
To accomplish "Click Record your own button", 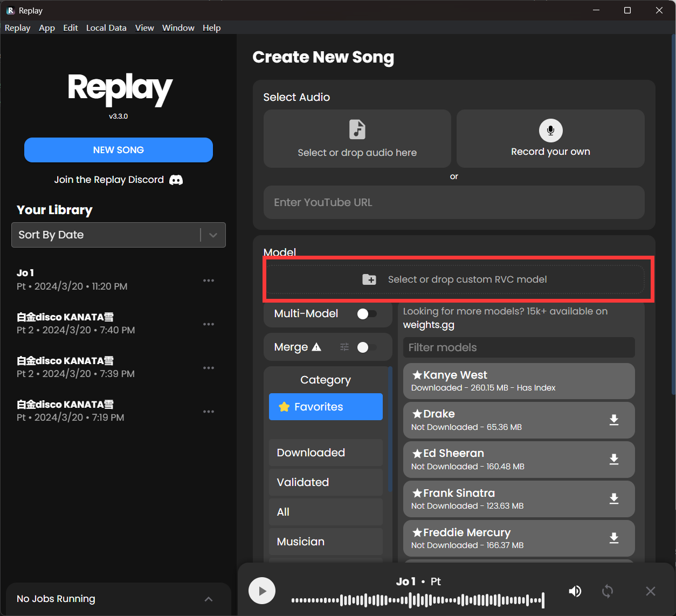I will [x=550, y=139].
